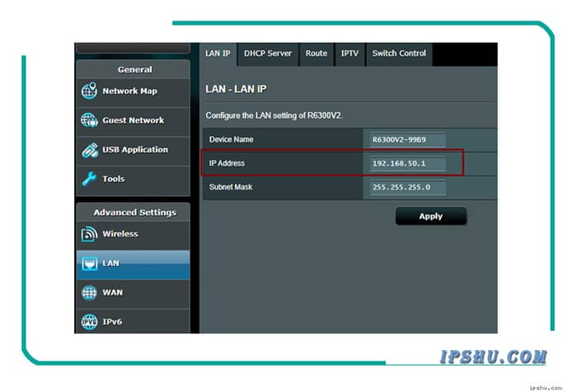Click the Device Name label
Viewport: 577px width, 392px height.
click(x=231, y=140)
